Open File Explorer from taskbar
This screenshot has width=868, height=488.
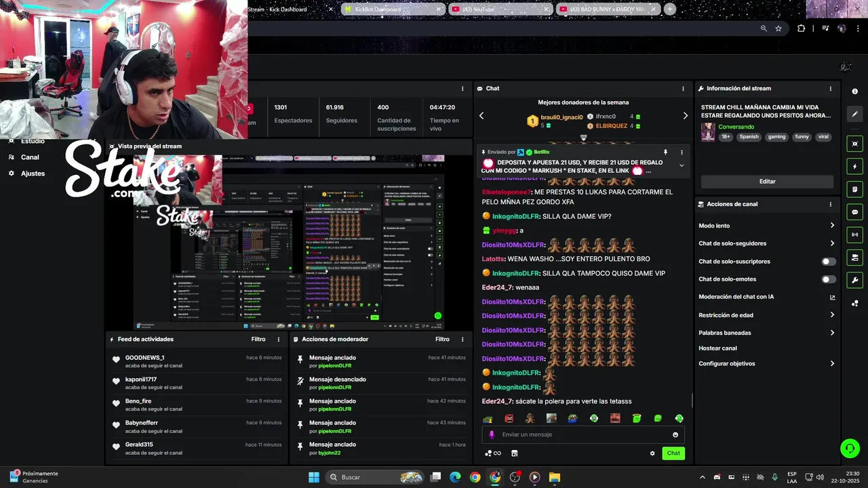(555, 477)
